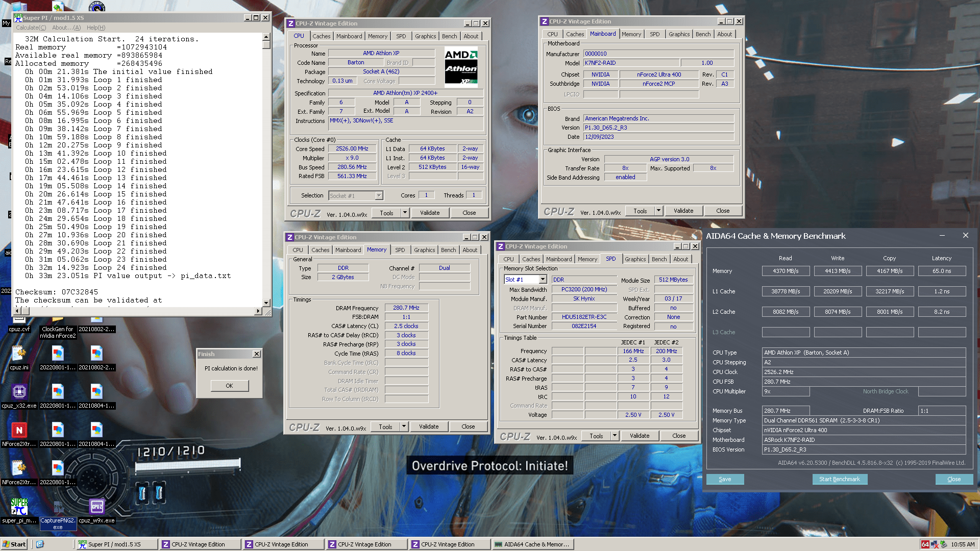Click Validate in CPU-Z SPD window
Viewport: 980px width, 551px height.
(640, 436)
